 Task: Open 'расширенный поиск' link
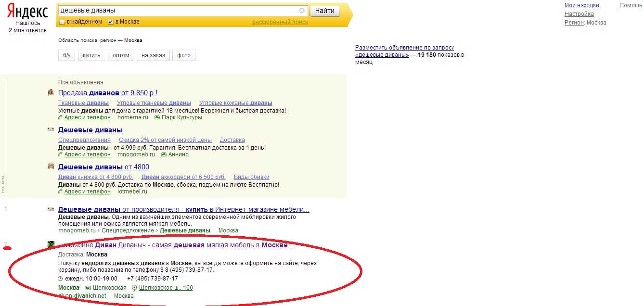click(x=280, y=22)
